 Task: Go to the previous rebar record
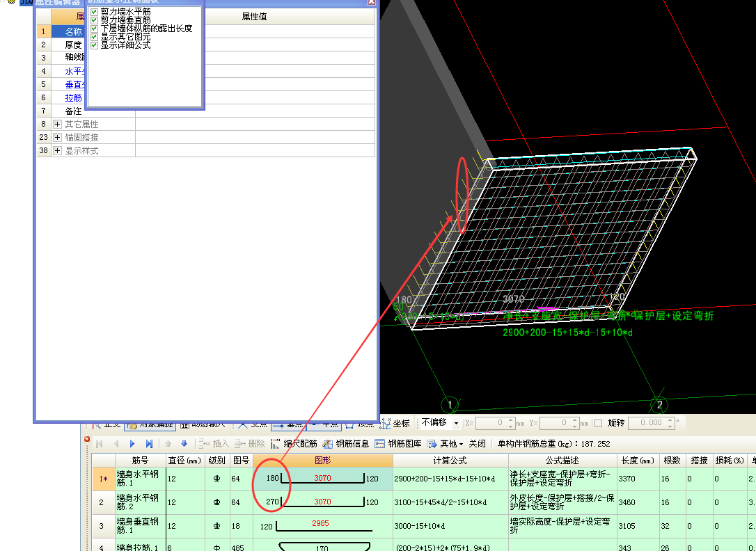116,444
